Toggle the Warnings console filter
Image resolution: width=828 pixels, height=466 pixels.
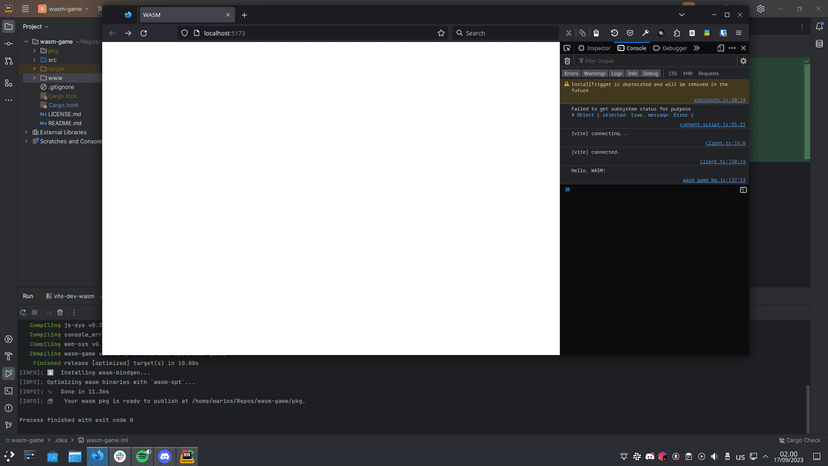tap(594, 73)
